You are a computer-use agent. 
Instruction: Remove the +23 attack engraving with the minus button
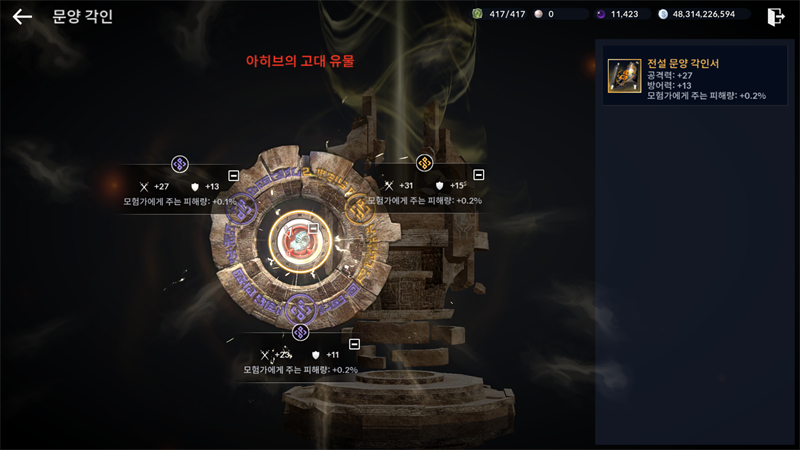coord(354,344)
